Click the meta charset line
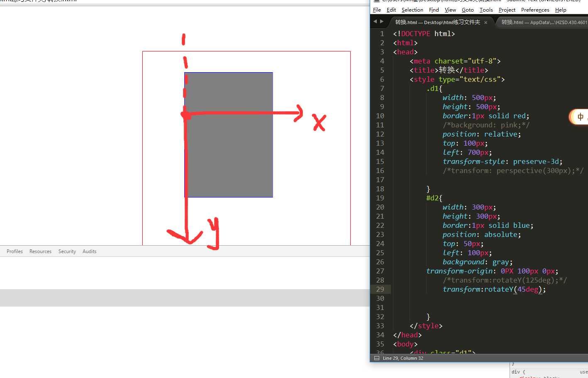588x378 pixels. [x=455, y=61]
